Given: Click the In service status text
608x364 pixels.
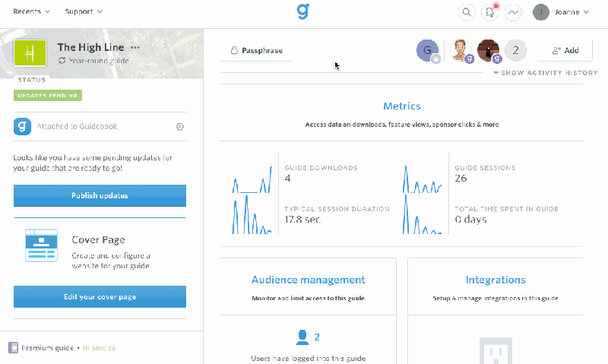Looking at the screenshot, I should click(100, 348).
